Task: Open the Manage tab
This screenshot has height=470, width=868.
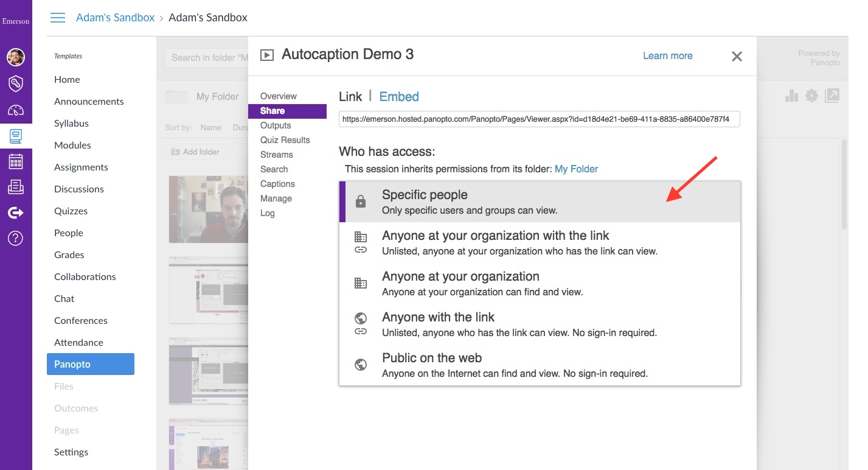Action: point(276,198)
